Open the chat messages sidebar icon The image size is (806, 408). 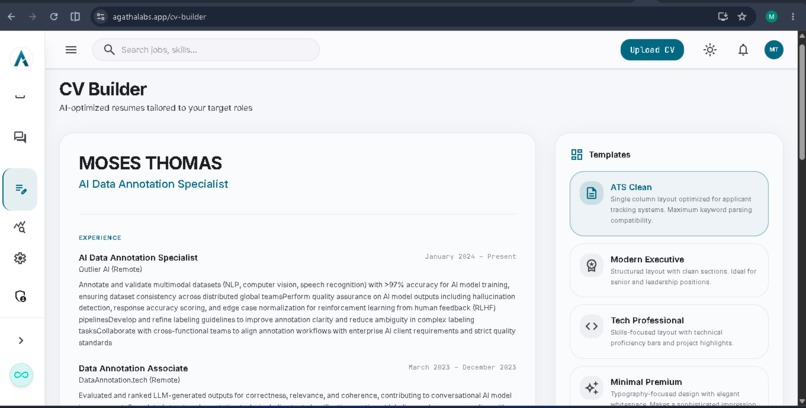20,137
